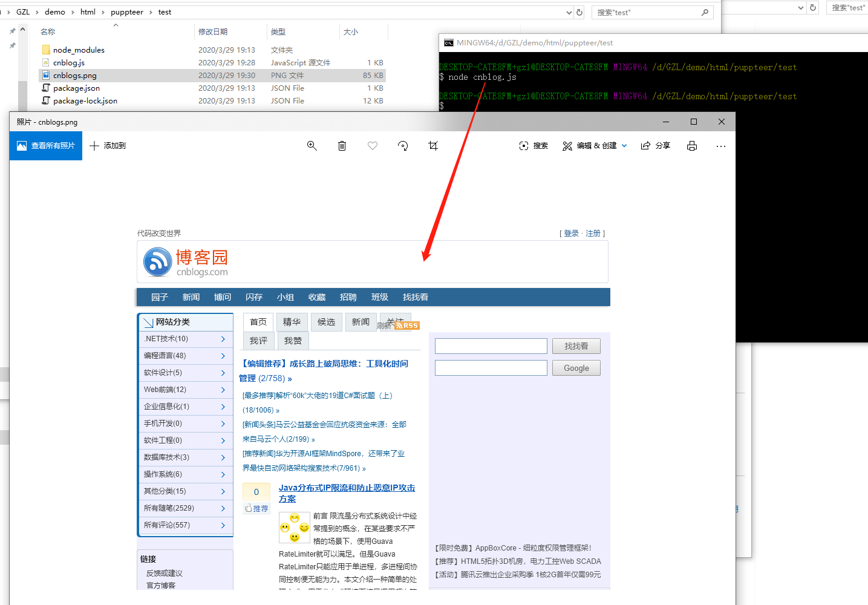The width and height of the screenshot is (868, 605).
Task: Click the node_modules folder icon
Action: (46, 50)
